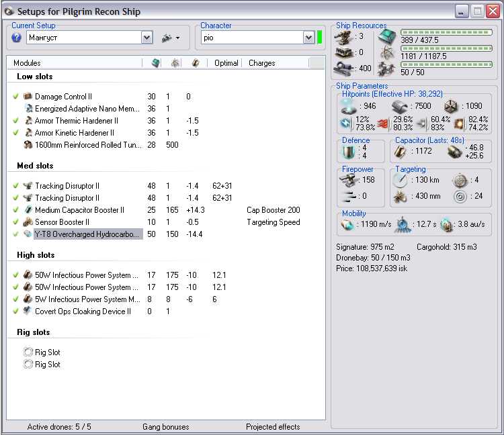
Task: Sort by the Optimal column header
Action: (x=226, y=63)
